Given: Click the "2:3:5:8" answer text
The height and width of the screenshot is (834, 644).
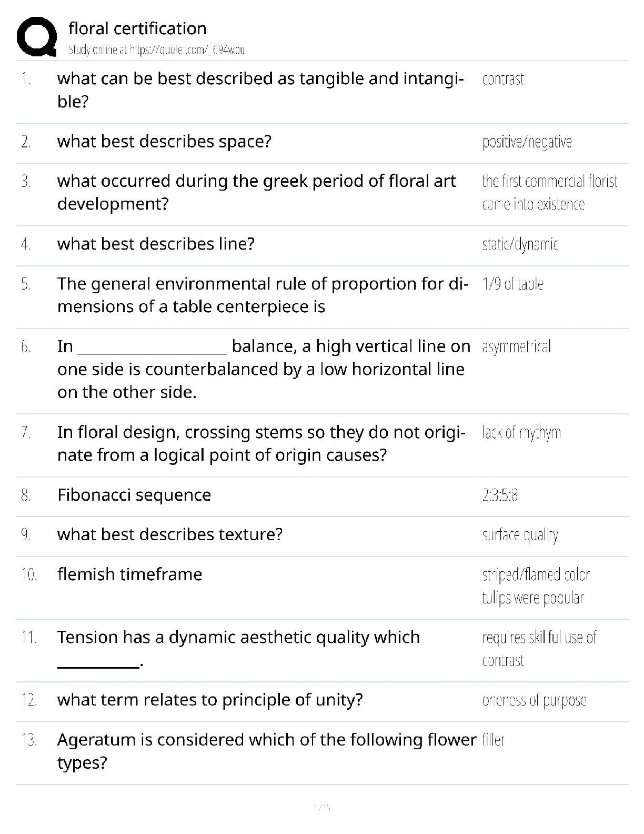Looking at the screenshot, I should (x=500, y=495).
